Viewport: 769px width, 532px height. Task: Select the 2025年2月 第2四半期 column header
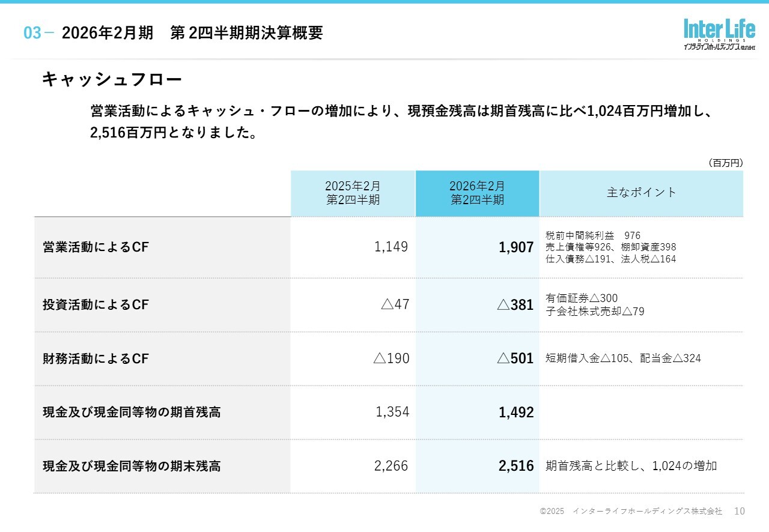pyautogui.click(x=353, y=193)
